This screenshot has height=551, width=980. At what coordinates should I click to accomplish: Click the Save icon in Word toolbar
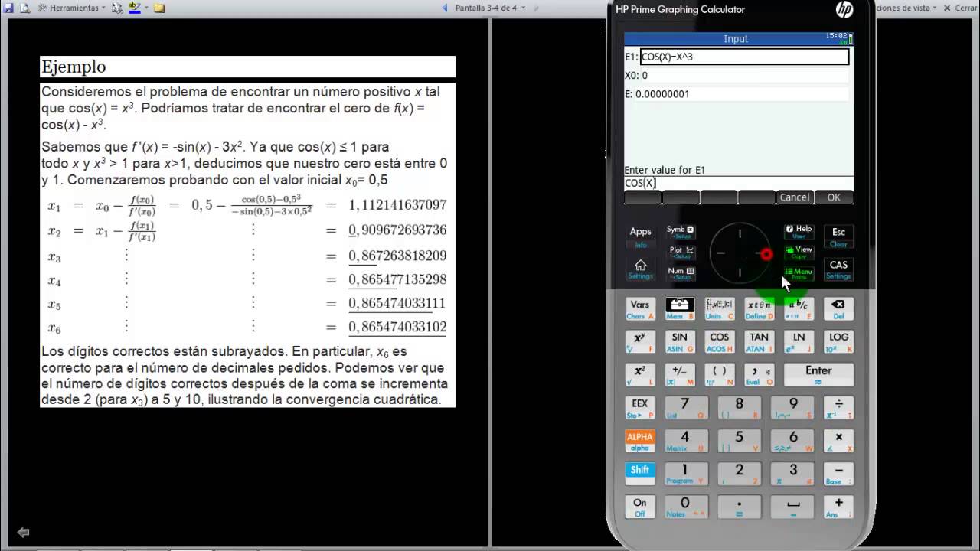[8, 8]
